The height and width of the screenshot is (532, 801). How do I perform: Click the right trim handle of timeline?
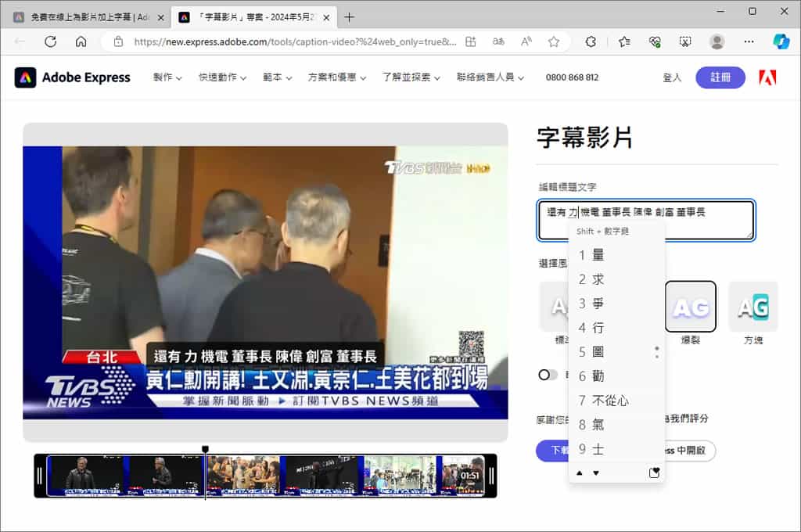click(491, 476)
